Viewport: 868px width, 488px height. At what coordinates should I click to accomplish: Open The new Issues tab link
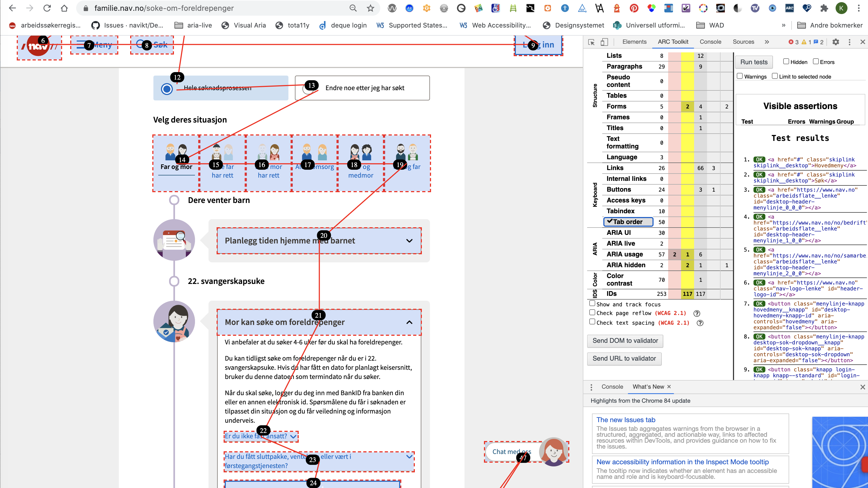click(x=626, y=420)
